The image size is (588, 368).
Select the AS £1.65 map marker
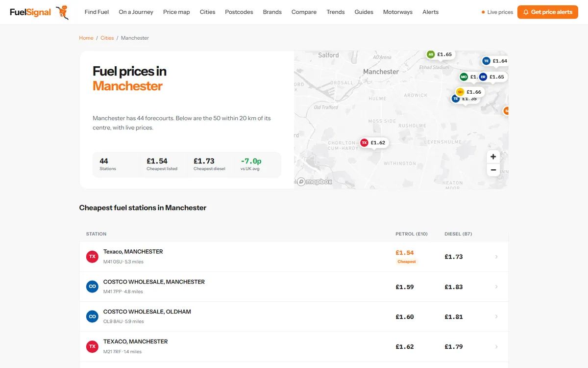click(440, 54)
